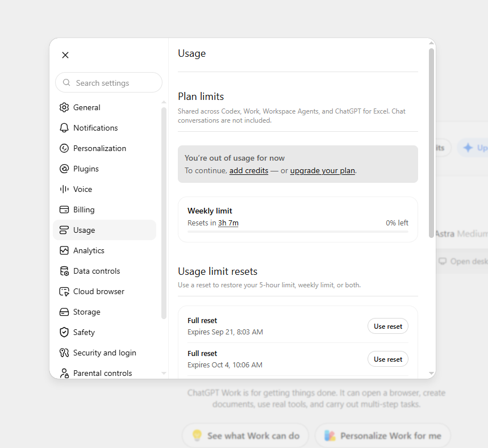Open Billing via the card icon
This screenshot has width=488, height=448.
[x=64, y=210]
